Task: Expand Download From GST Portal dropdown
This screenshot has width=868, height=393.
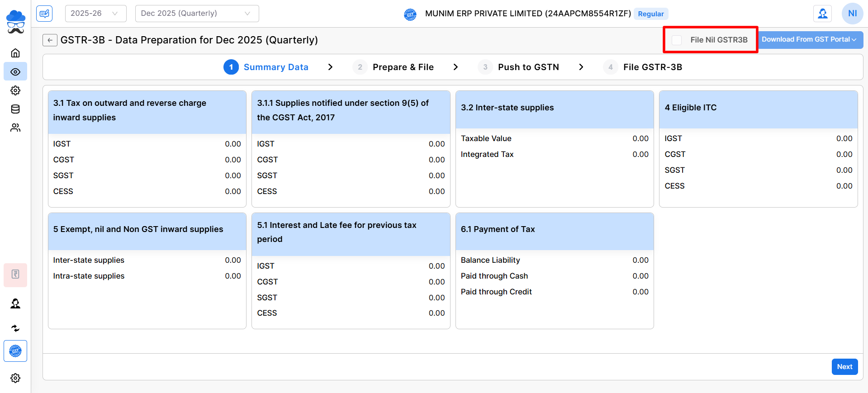Action: (x=810, y=40)
